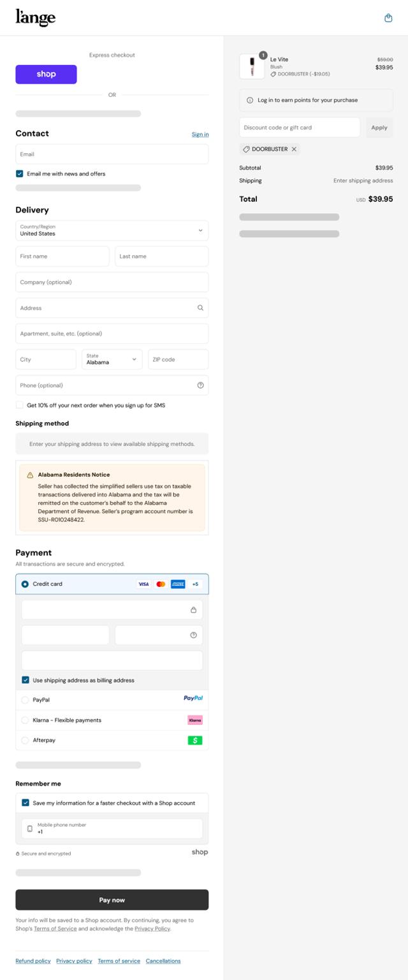Show the +5 more card brands
Image resolution: width=408 pixels, height=980 pixels.
tap(195, 584)
